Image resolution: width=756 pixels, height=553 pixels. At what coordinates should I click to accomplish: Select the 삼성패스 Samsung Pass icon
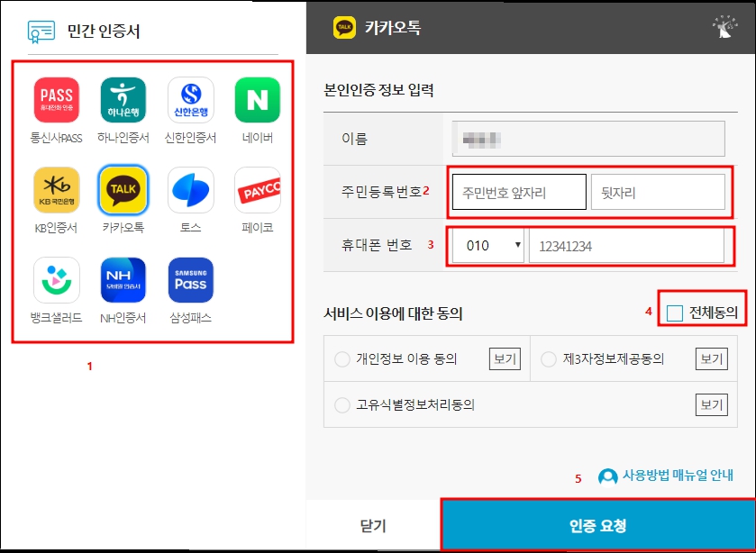point(190,280)
